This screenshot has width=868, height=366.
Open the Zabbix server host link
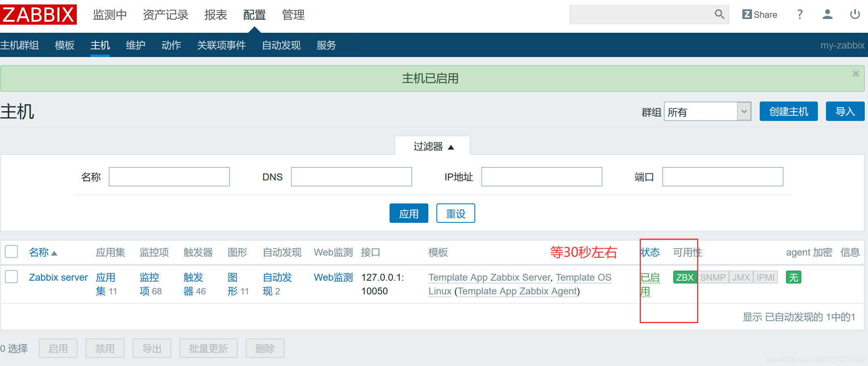pyautogui.click(x=58, y=277)
